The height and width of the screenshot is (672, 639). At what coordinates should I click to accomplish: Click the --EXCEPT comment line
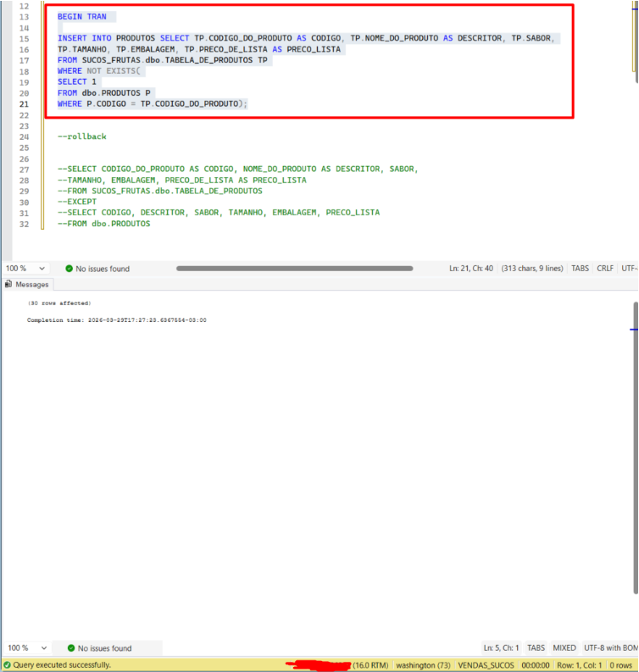[77, 202]
